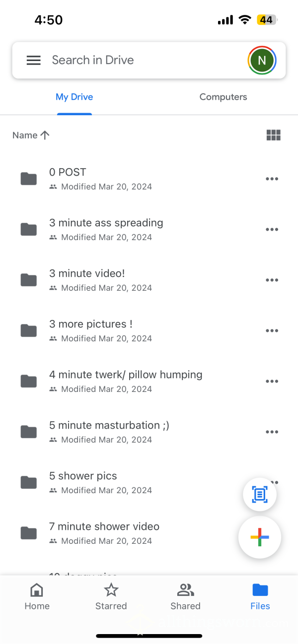Open the 3 minute video! folder
This screenshot has height=644, width=298.
(x=149, y=280)
